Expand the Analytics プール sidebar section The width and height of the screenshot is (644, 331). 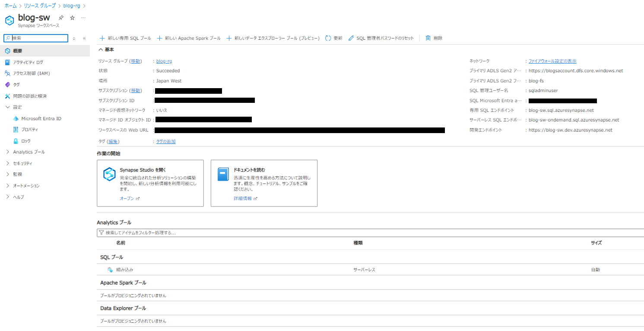tap(7, 152)
